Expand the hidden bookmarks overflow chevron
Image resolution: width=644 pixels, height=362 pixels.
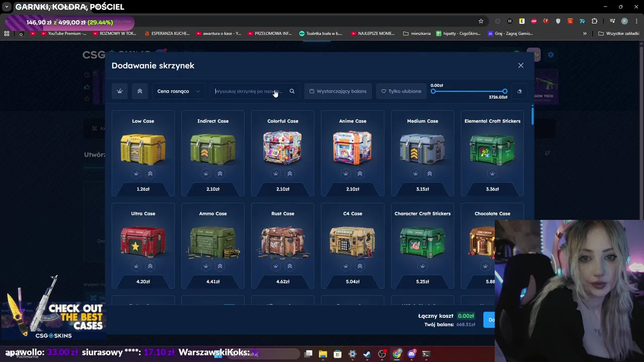[585, 34]
